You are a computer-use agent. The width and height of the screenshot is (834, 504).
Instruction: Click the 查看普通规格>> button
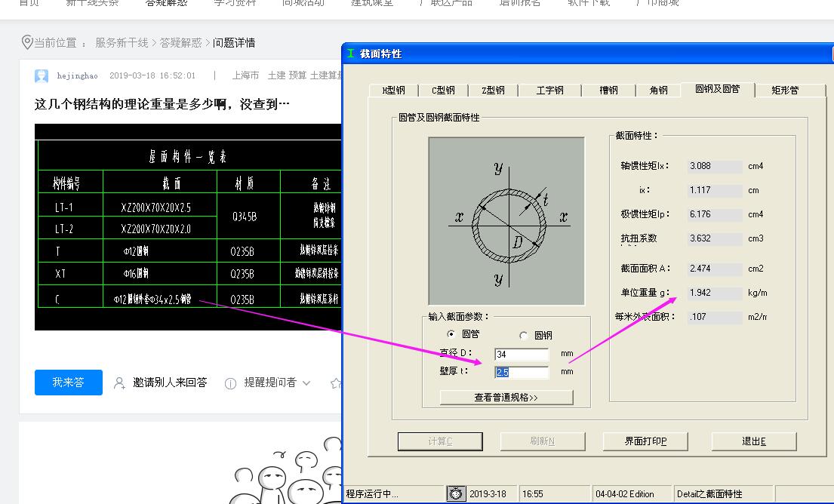pyautogui.click(x=506, y=397)
